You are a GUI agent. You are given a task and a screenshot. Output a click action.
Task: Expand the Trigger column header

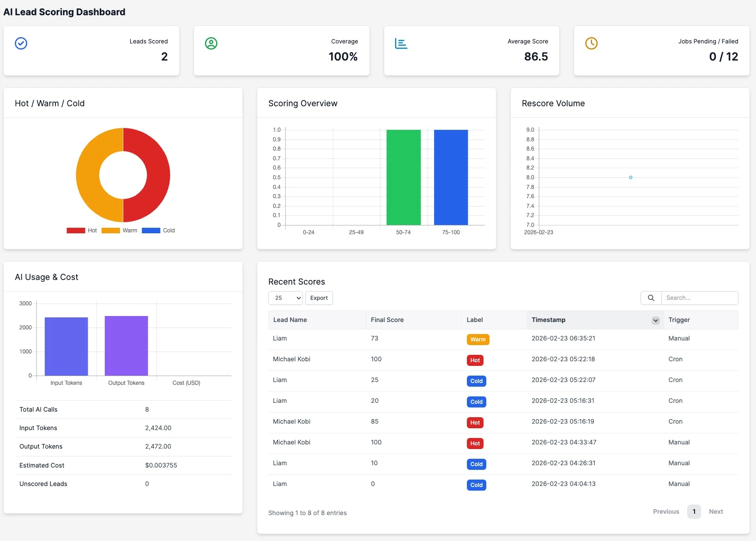point(679,320)
